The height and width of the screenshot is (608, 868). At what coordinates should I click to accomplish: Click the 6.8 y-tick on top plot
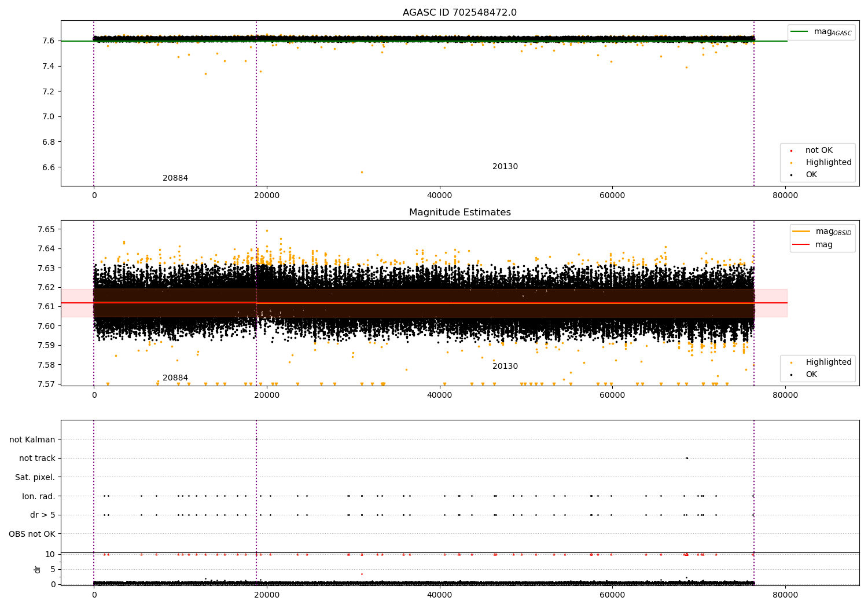click(x=48, y=142)
